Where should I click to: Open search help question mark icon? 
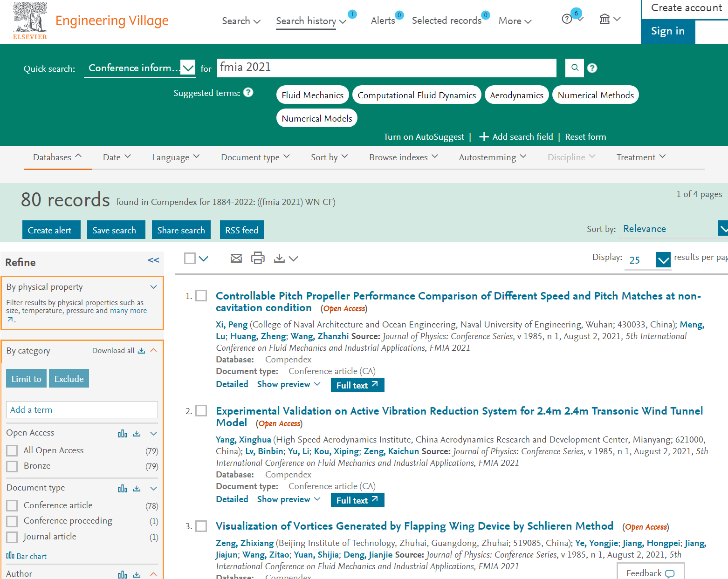coord(592,68)
